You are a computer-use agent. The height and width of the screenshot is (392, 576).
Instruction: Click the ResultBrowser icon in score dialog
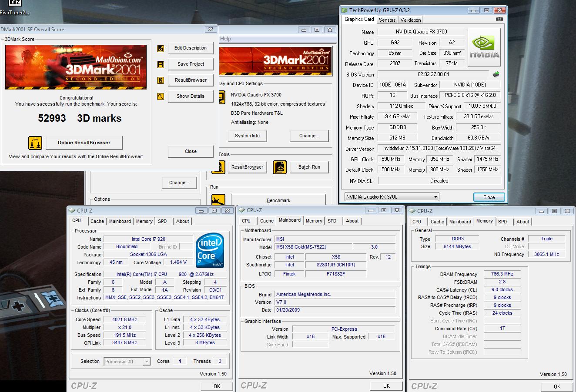(x=161, y=80)
